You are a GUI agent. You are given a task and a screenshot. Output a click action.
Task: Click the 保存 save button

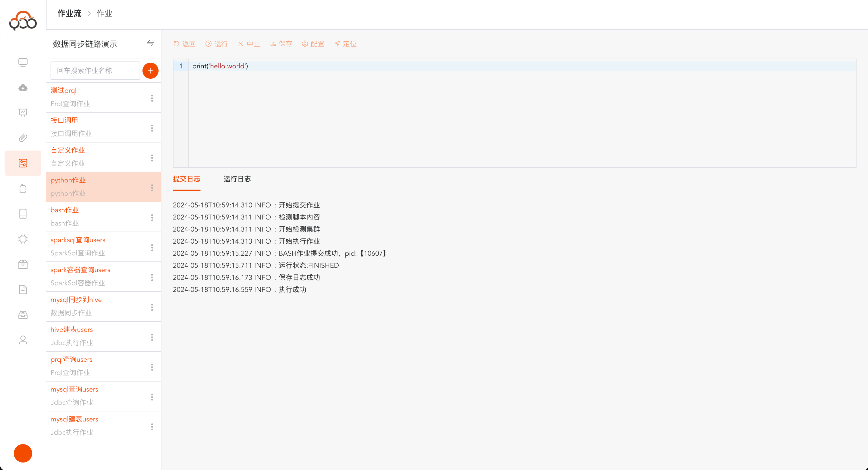click(281, 44)
